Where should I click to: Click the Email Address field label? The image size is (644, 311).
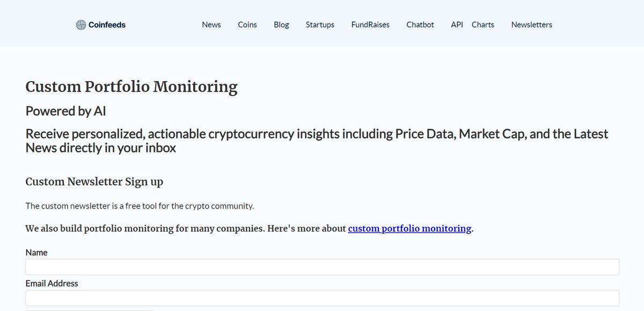(52, 284)
